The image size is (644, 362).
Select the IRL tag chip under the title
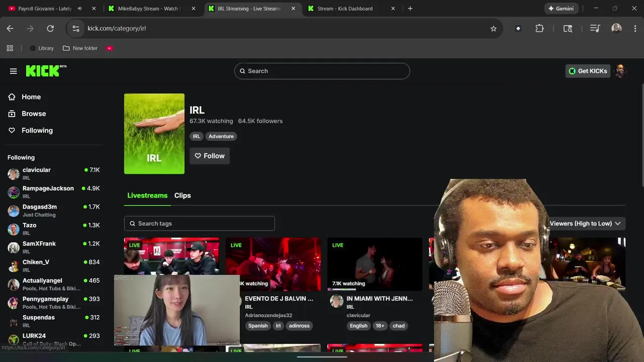pos(196,136)
